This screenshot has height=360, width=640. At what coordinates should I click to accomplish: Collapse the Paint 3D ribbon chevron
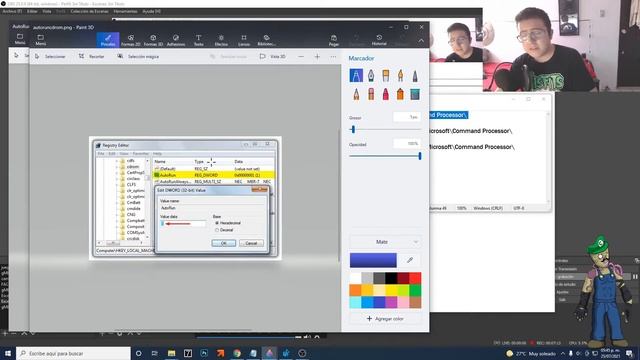tap(421, 40)
